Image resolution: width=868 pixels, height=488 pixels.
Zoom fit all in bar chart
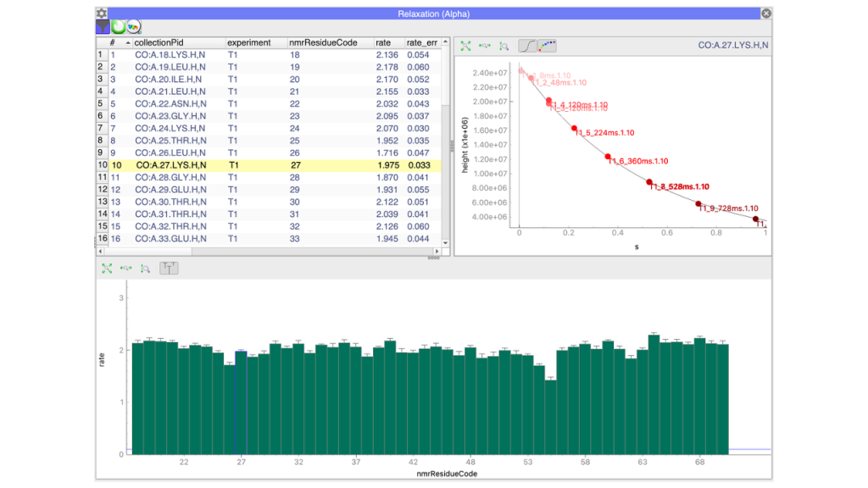coord(107,269)
